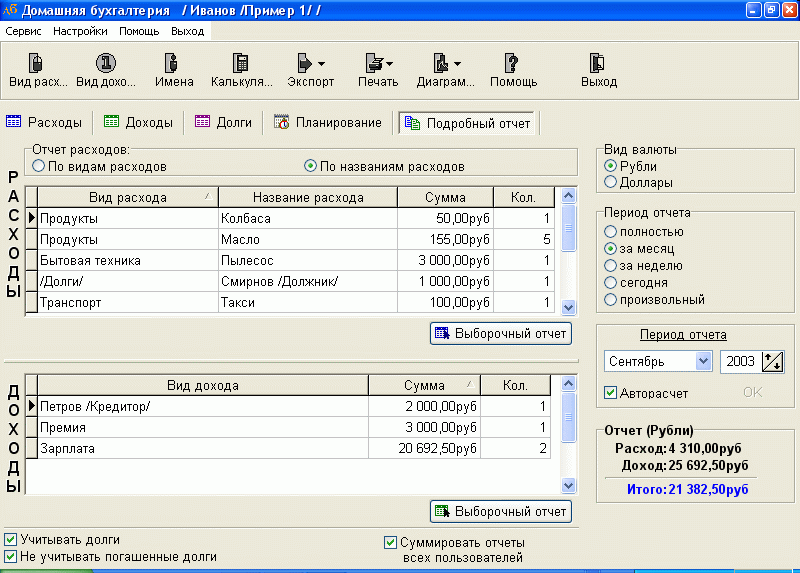Image resolution: width=800 pixels, height=573 pixels.
Task: Uncheck 'Учитывать долги' checkbox
Action: tap(11, 540)
